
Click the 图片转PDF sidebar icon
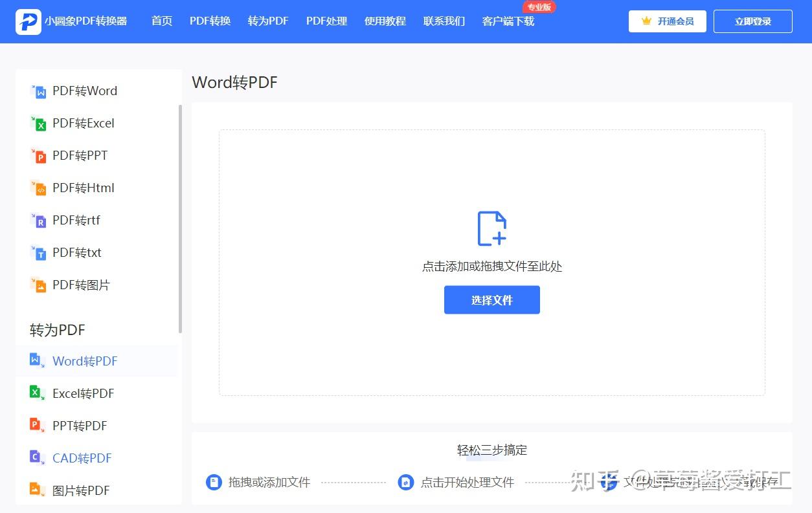click(x=38, y=490)
